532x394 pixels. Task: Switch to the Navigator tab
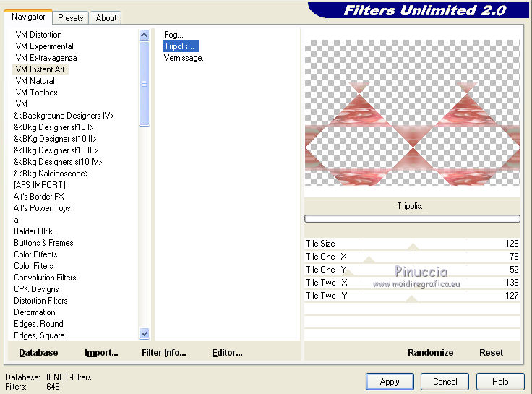(28, 17)
